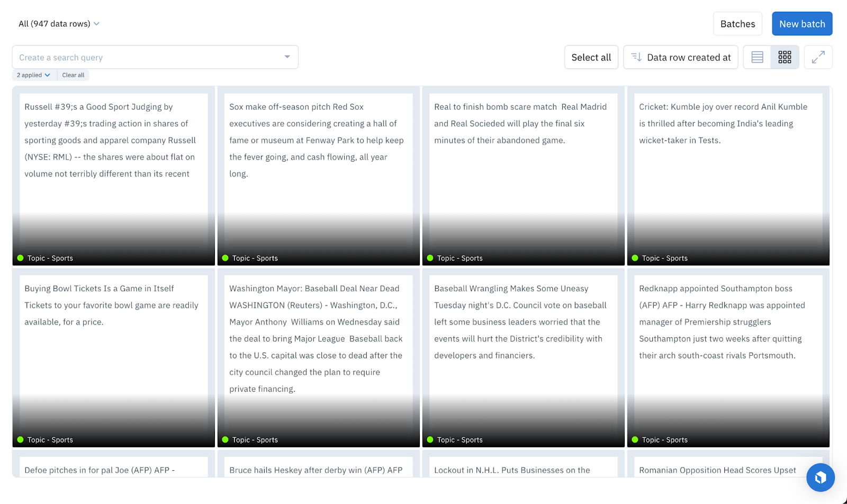Click the Batches button
This screenshot has height=504, width=847.
coord(737,24)
